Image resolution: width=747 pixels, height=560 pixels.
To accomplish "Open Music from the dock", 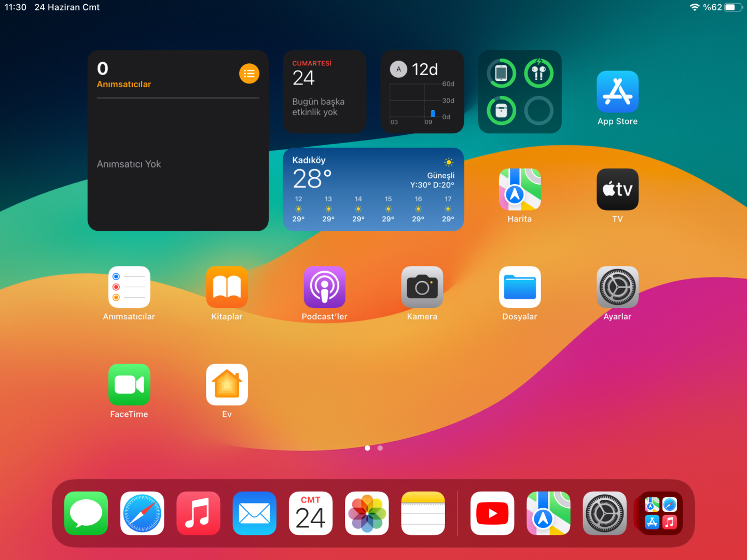I will 198,513.
